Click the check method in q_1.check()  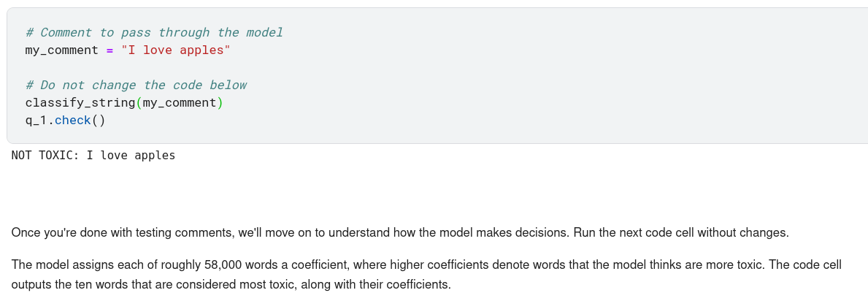[x=72, y=120]
